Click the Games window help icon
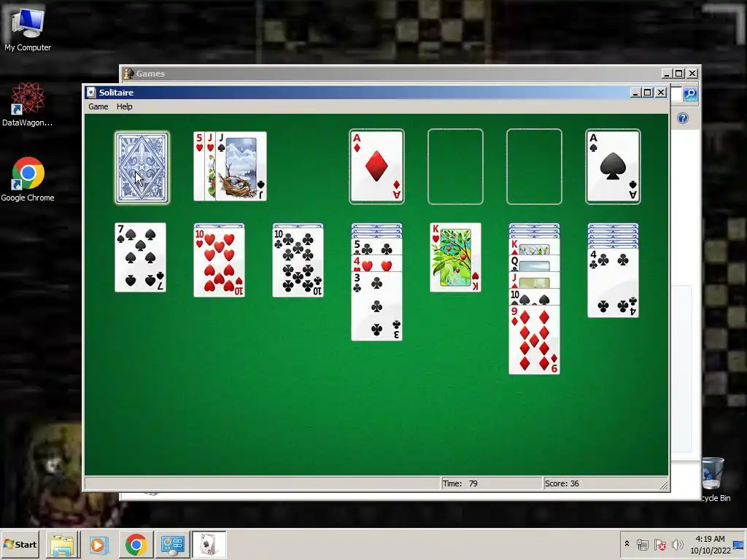 pyautogui.click(x=683, y=118)
